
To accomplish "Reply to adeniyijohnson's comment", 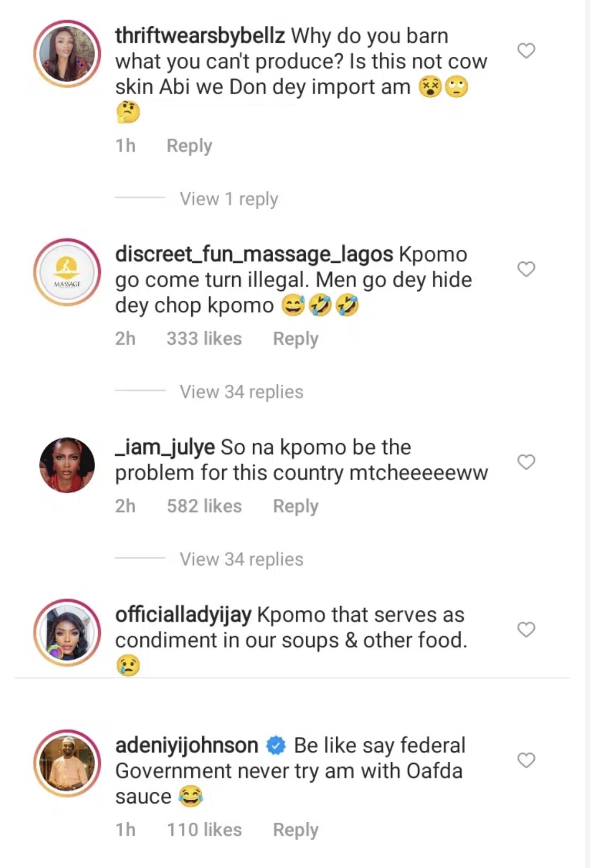I will tap(296, 829).
